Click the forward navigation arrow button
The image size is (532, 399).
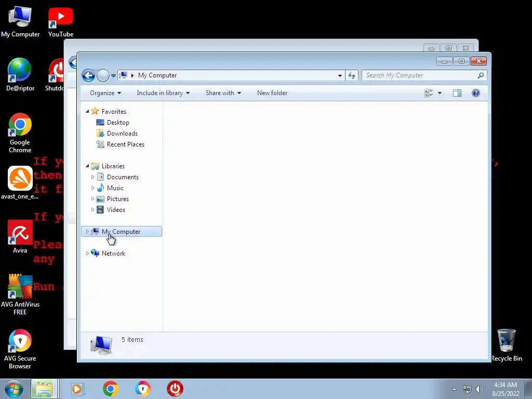point(103,75)
